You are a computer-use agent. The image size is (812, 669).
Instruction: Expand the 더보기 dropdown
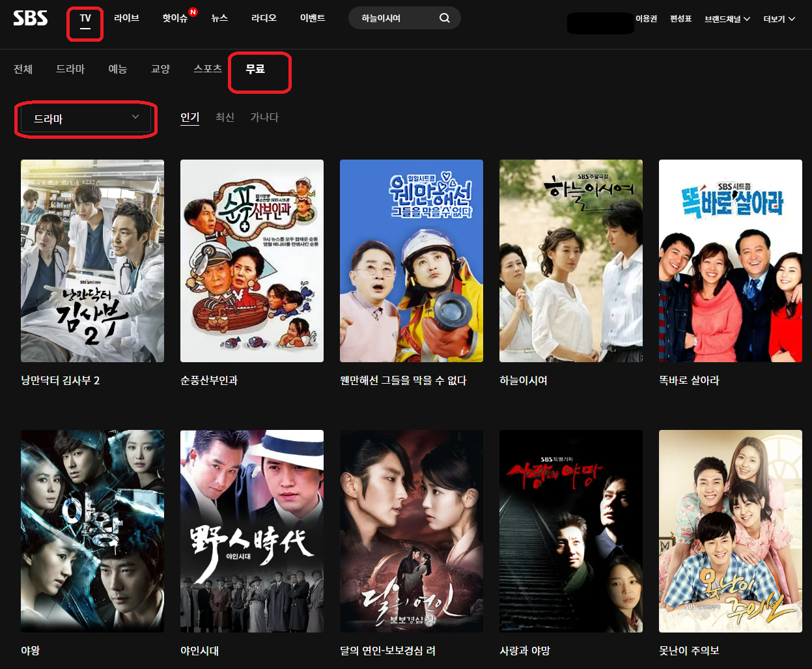coord(779,19)
